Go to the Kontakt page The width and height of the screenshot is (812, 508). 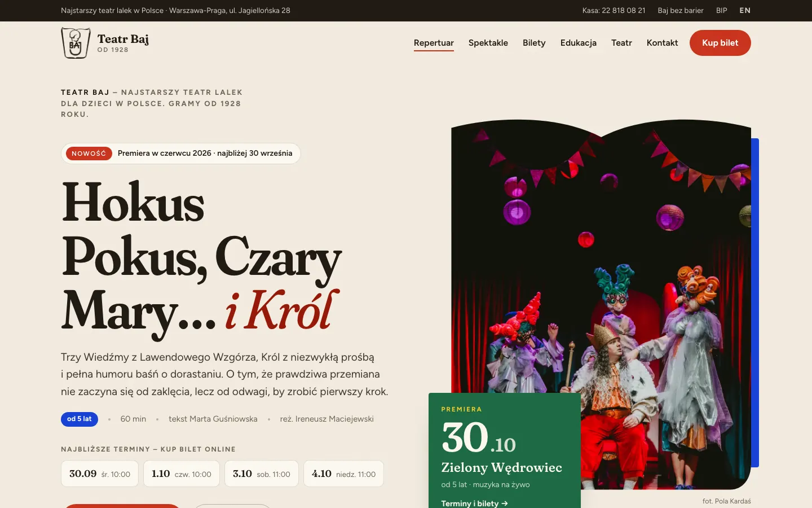tap(662, 43)
